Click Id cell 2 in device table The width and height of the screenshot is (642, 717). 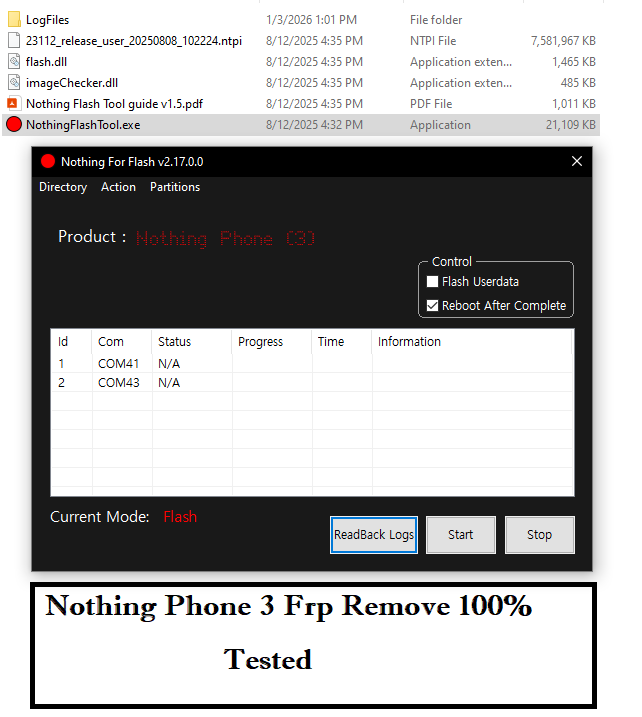[x=61, y=383]
